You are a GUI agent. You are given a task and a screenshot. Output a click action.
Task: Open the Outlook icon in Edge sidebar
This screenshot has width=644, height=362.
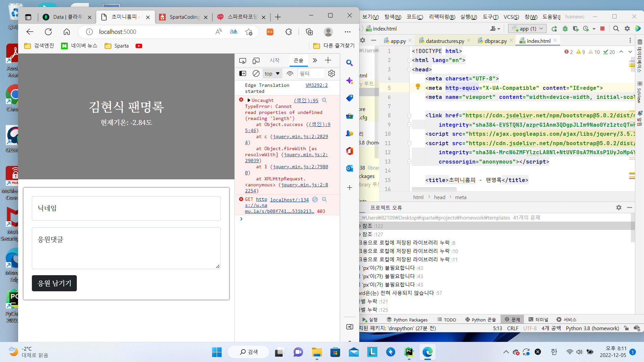[350, 168]
